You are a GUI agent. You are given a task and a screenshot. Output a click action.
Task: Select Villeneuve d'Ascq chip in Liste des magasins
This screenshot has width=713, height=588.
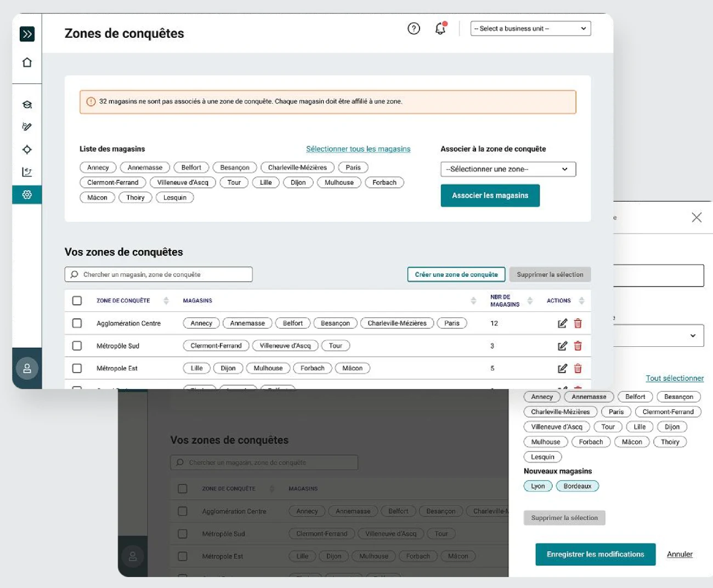[183, 182]
